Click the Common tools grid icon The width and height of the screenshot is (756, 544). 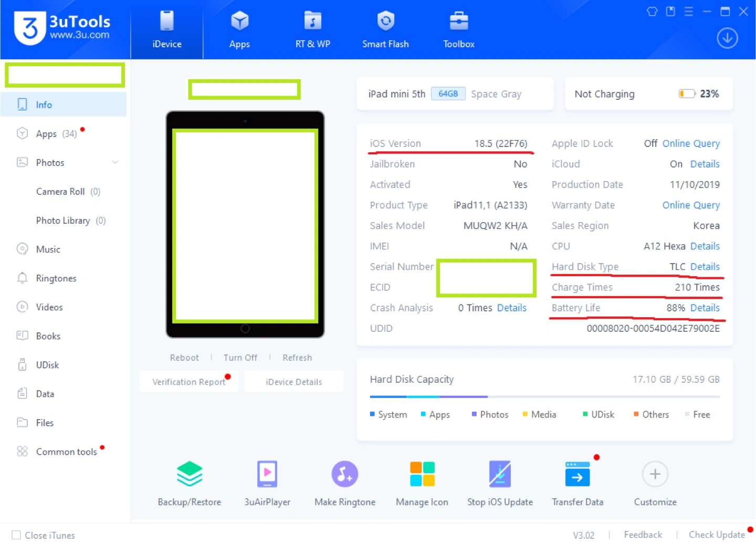pyautogui.click(x=22, y=451)
